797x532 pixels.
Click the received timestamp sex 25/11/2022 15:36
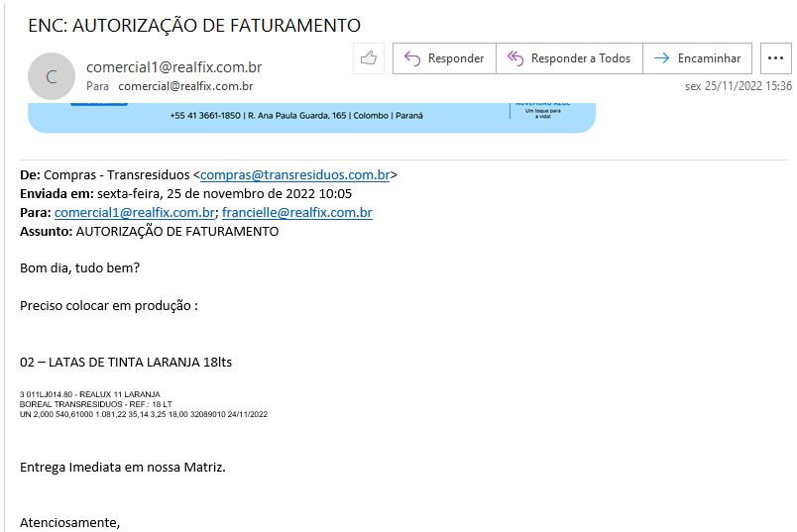738,86
